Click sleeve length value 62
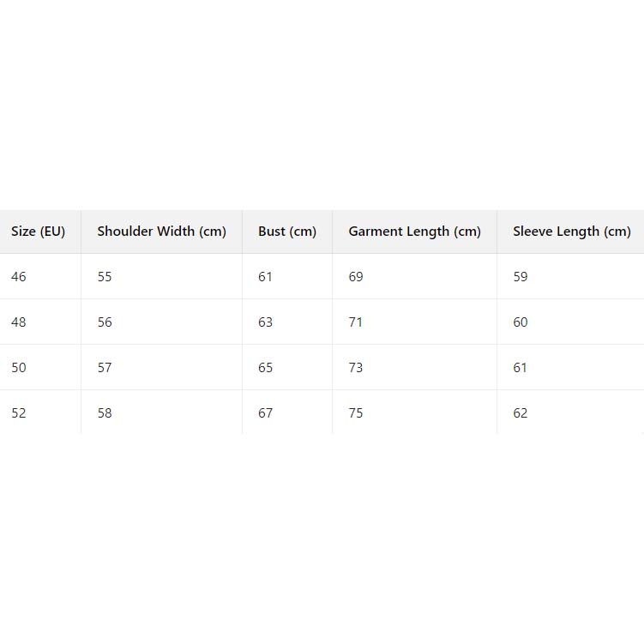 tap(521, 413)
